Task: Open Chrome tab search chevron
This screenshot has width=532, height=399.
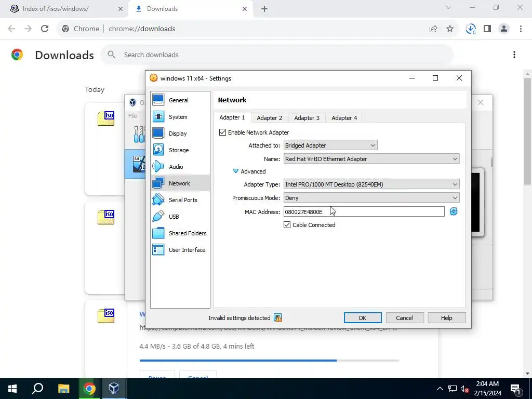Action: point(448,7)
